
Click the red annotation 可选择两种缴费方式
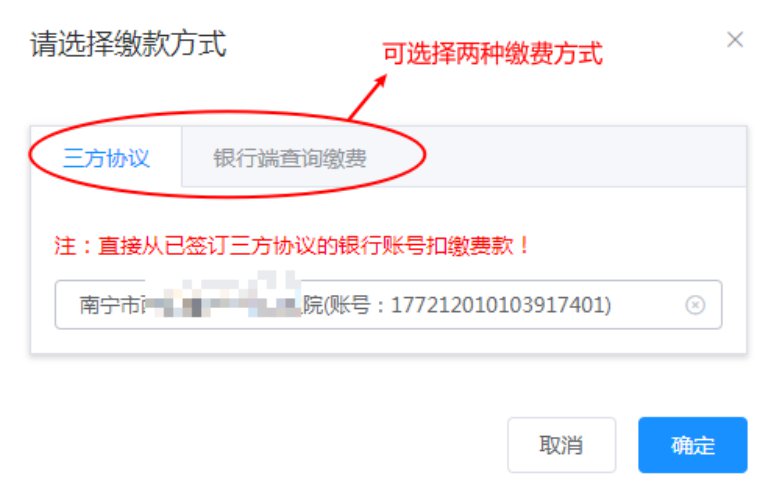(x=492, y=54)
